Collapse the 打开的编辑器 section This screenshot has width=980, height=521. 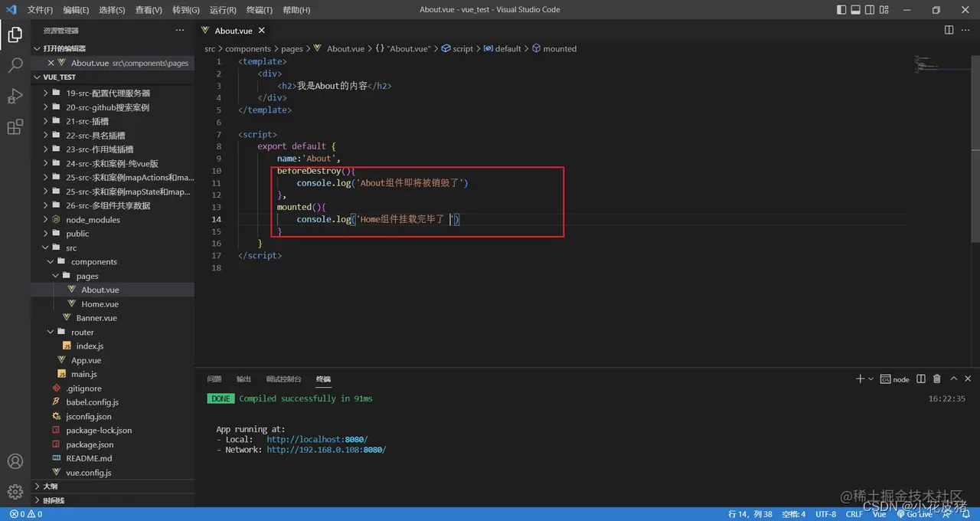[113, 48]
